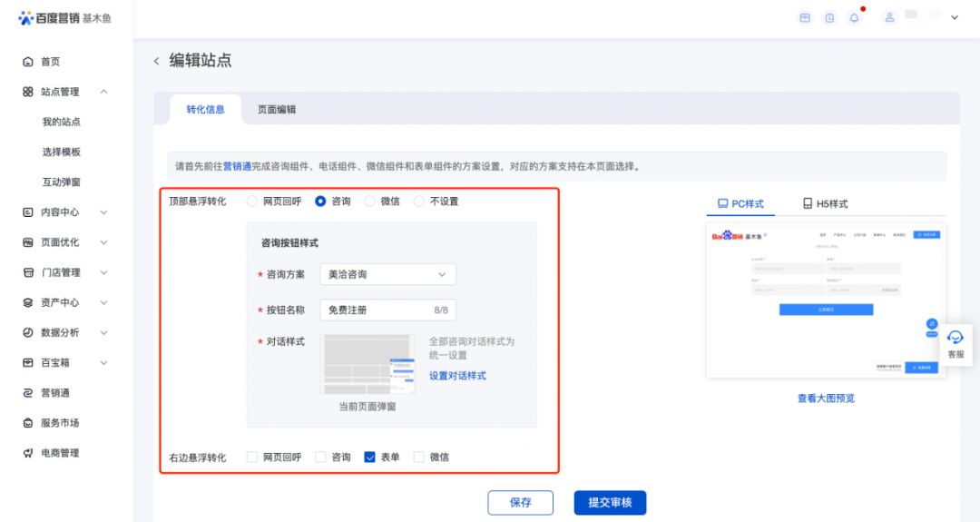Open the 咨询方案 dropdown
This screenshot has height=522, width=980.
click(x=387, y=274)
